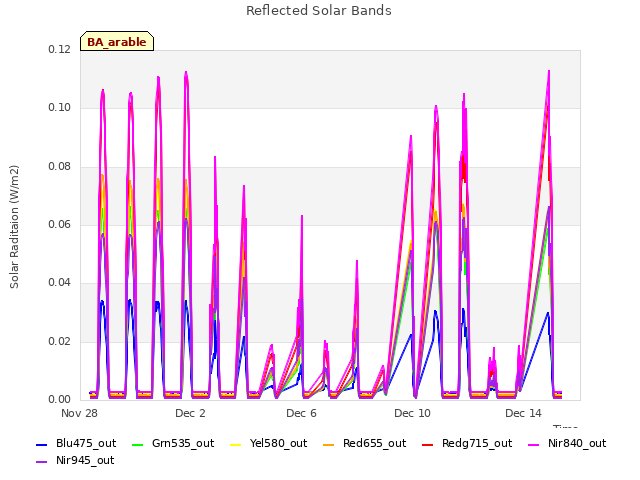Click the 0.12 y-axis tick label
Viewport: 640px width, 480px height.
[x=60, y=49]
